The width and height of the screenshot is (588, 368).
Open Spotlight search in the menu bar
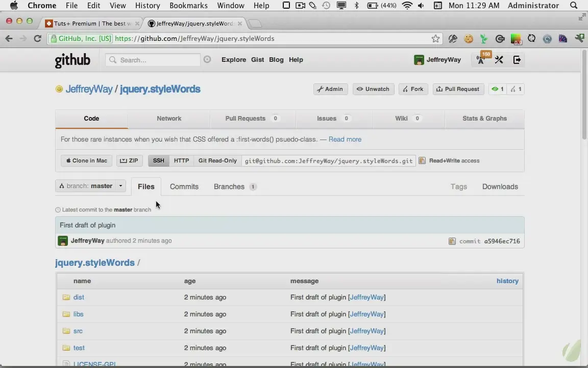point(573,5)
